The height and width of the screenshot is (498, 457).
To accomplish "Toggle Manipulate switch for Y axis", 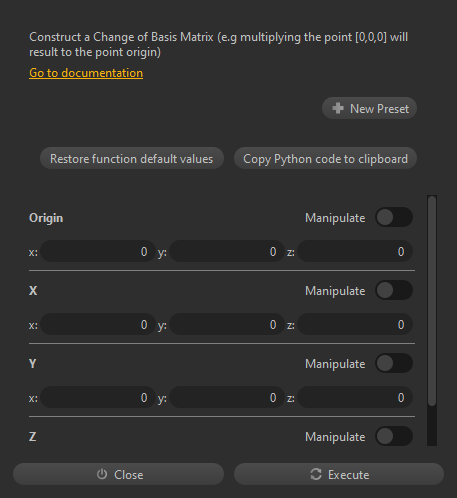I will [394, 363].
